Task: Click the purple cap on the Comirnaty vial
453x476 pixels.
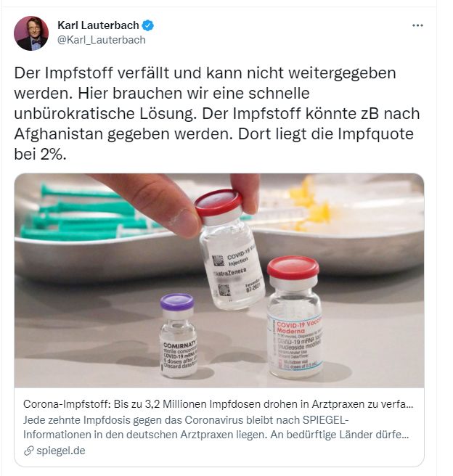Action: [x=176, y=301]
